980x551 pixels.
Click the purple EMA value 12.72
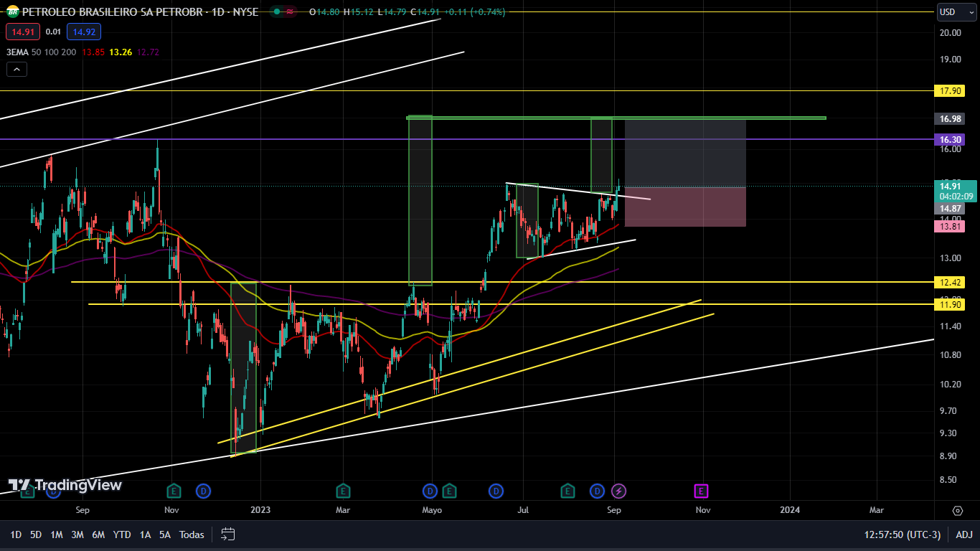149,52
